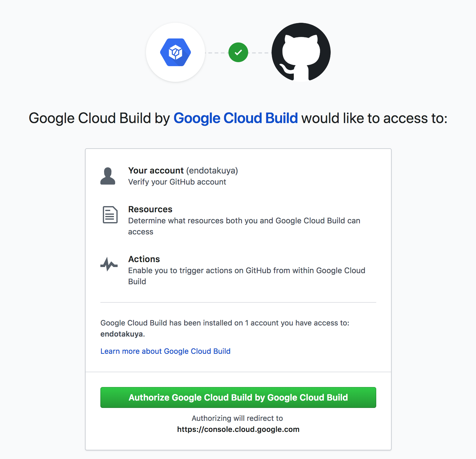Click the Authorizing will redirect to text
Screen dimensions: 476x459
237,418
